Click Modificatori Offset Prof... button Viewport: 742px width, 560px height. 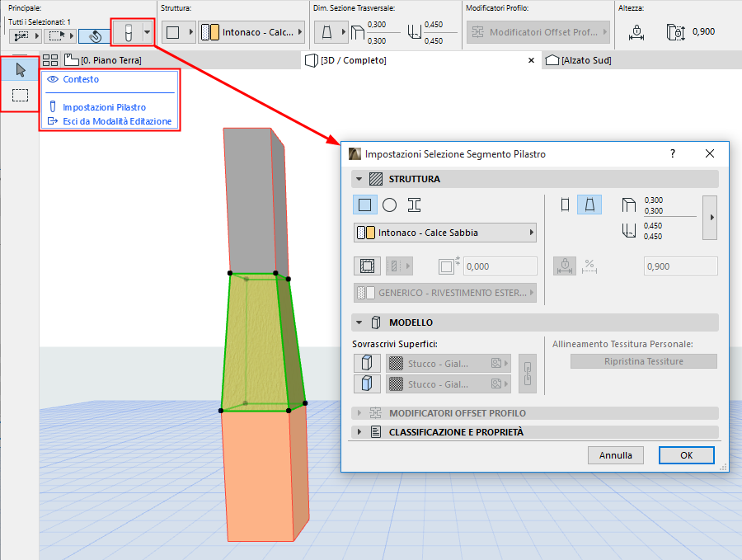point(538,32)
